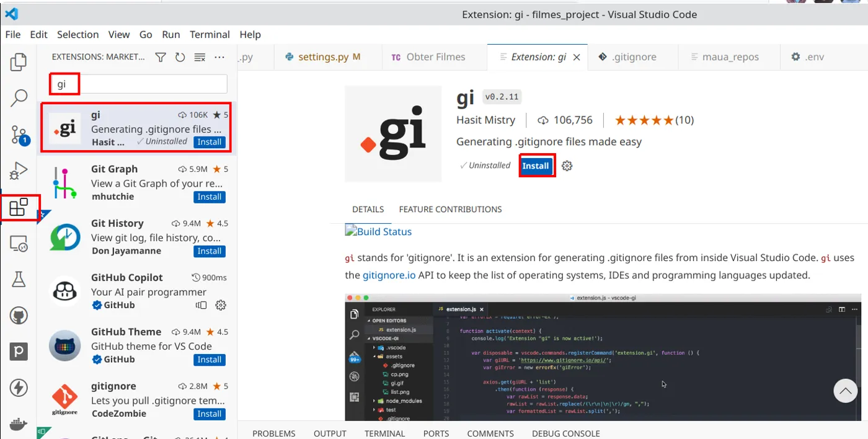Click the extension demo screenshot image
The image size is (868, 439).
pyautogui.click(x=603, y=357)
